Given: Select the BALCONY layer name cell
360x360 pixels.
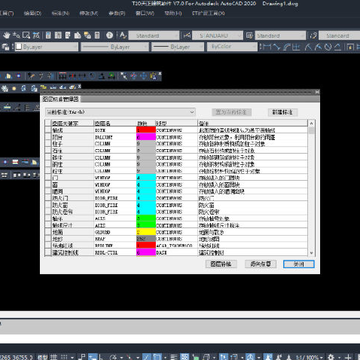Looking at the screenshot, I should point(115,137).
